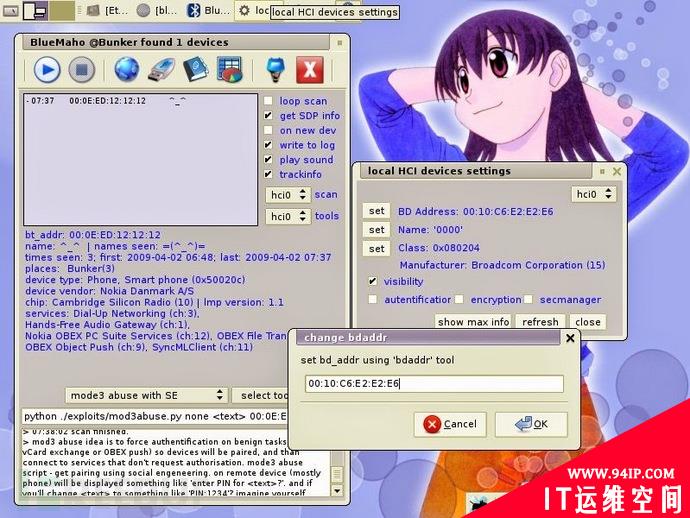Enable the loop scan checkbox
This screenshot has width=690, height=518.
click(268, 101)
